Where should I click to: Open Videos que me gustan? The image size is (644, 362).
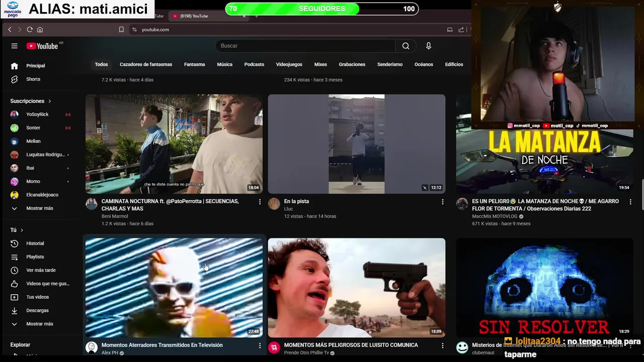click(x=41, y=284)
